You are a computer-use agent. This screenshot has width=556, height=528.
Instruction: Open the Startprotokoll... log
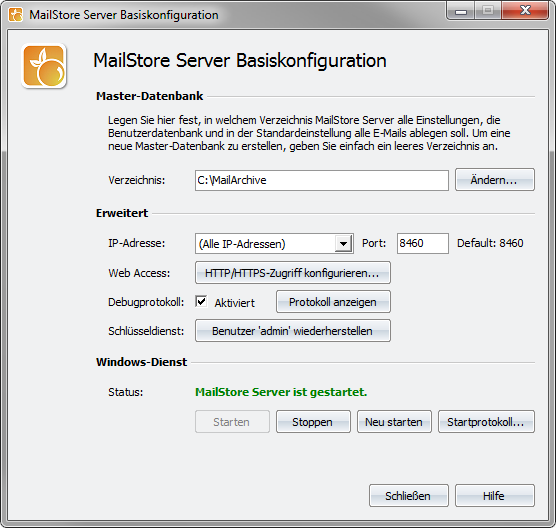point(486,422)
